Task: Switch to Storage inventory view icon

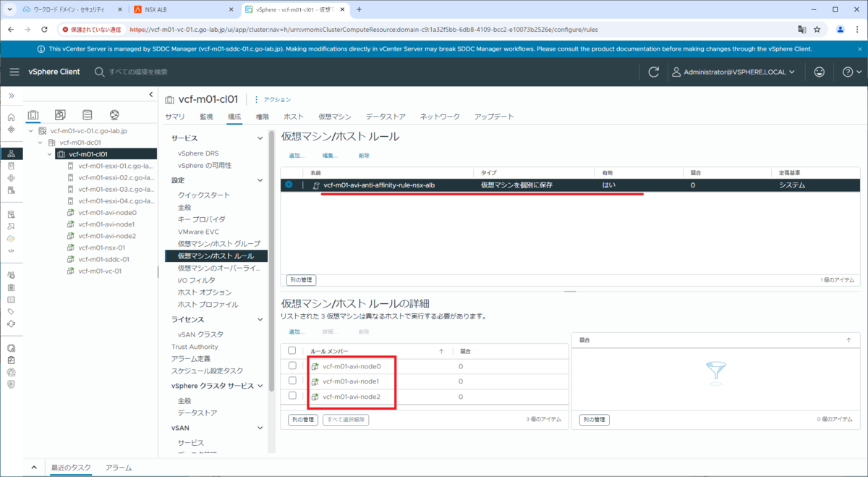Action: [x=88, y=114]
